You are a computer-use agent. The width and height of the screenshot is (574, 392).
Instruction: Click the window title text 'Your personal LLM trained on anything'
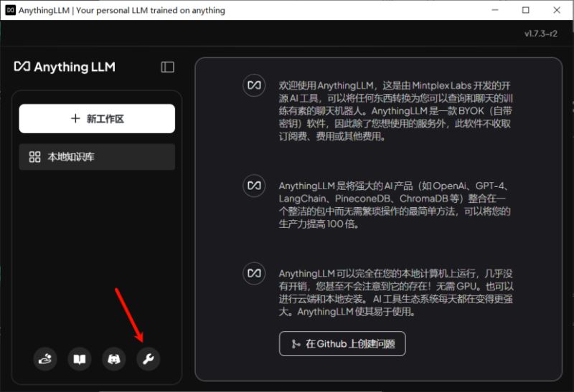pyautogui.click(x=151, y=10)
